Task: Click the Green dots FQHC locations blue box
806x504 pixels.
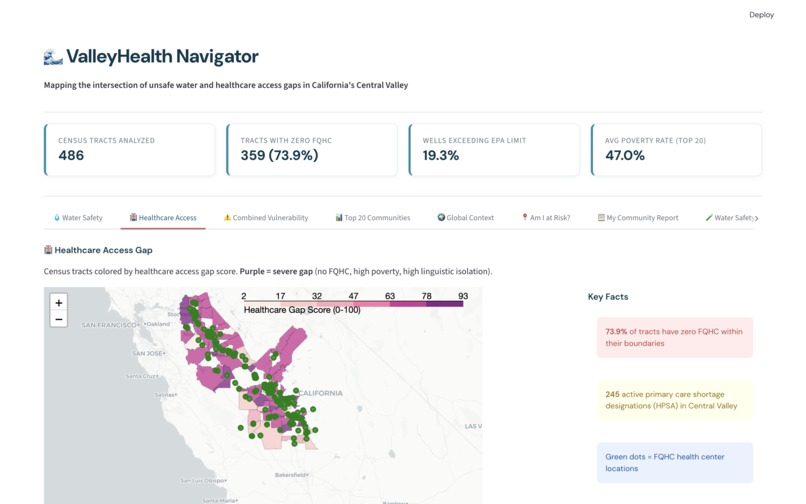Action: [x=674, y=463]
